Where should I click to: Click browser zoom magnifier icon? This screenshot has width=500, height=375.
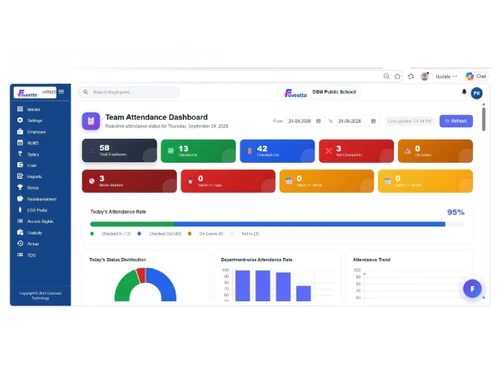pyautogui.click(x=386, y=76)
